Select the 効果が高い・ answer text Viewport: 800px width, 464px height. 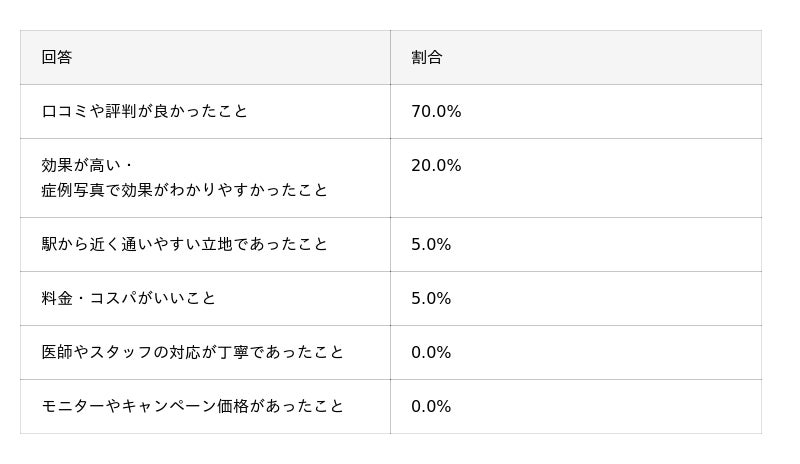coord(87,165)
